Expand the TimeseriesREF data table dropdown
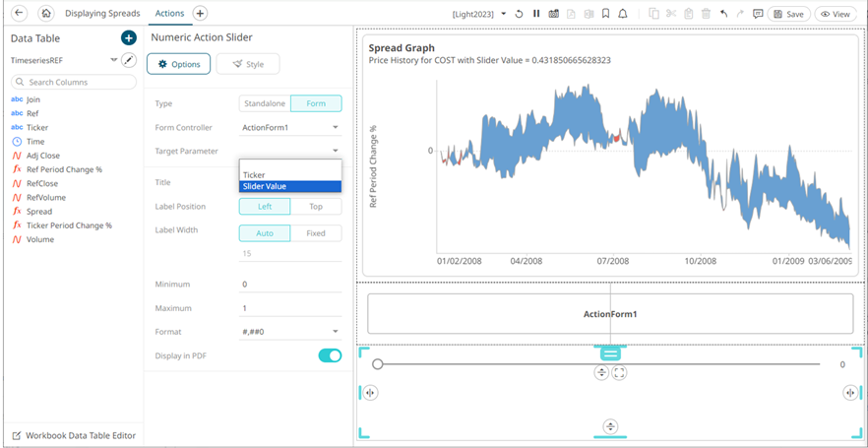The image size is (868, 448). click(x=114, y=59)
